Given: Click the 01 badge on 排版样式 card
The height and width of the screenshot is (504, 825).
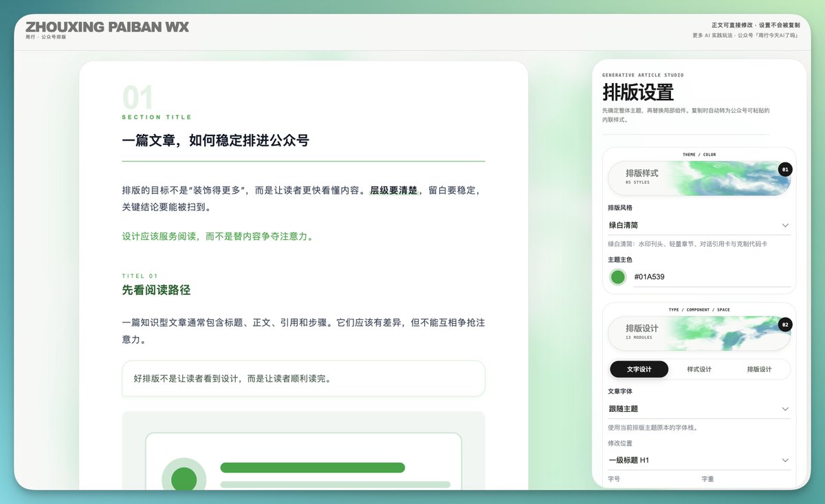Looking at the screenshot, I should pyautogui.click(x=785, y=169).
